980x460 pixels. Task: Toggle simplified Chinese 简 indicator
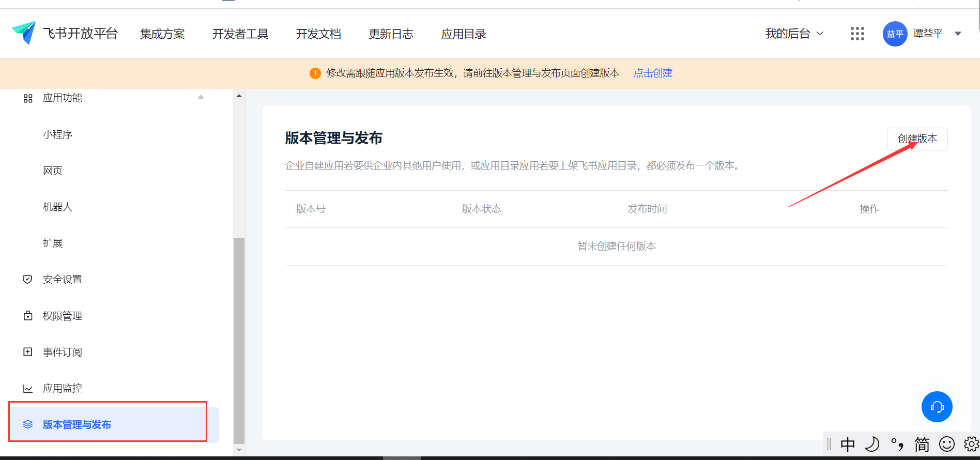click(x=922, y=444)
